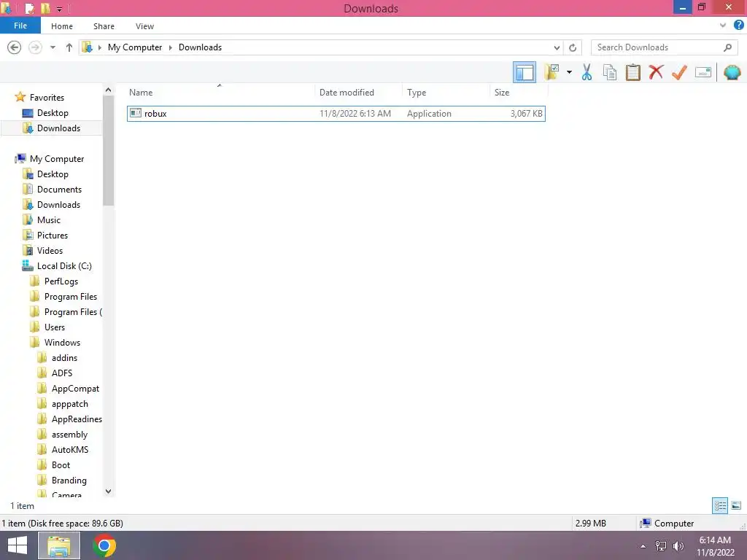The height and width of the screenshot is (560, 747).
Task: Click the Search Downloads input field
Action: (x=664, y=47)
